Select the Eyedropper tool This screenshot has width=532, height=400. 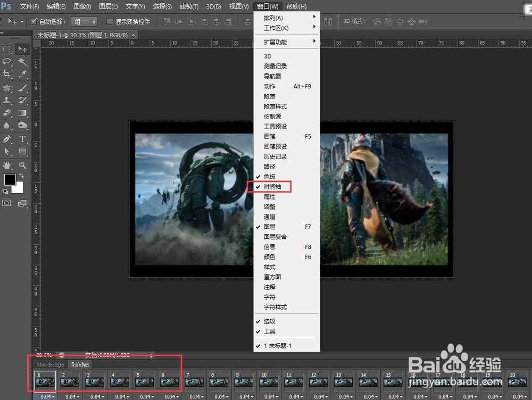point(22,74)
